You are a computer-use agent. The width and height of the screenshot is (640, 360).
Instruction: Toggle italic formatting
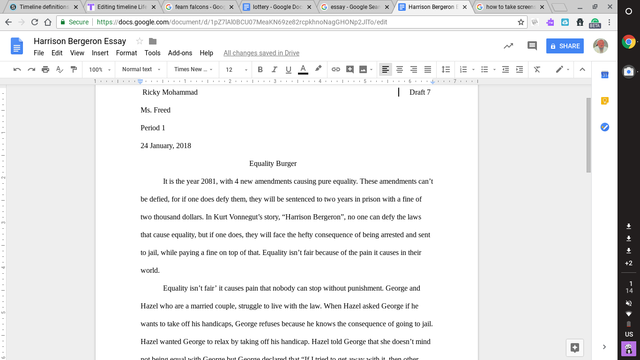274,70
